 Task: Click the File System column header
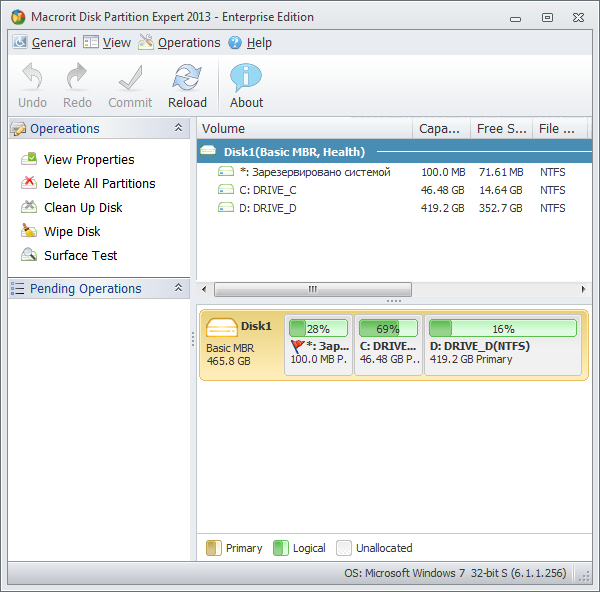[560, 129]
